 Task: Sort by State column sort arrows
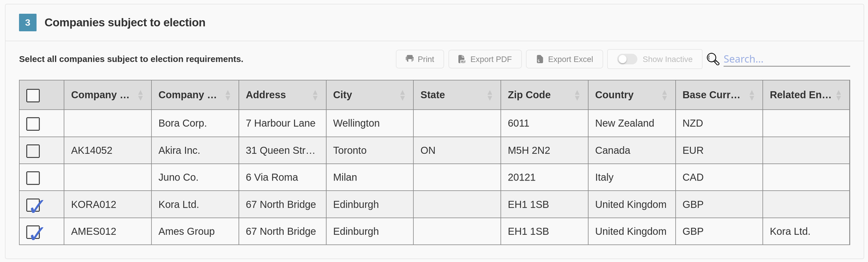coord(490,95)
